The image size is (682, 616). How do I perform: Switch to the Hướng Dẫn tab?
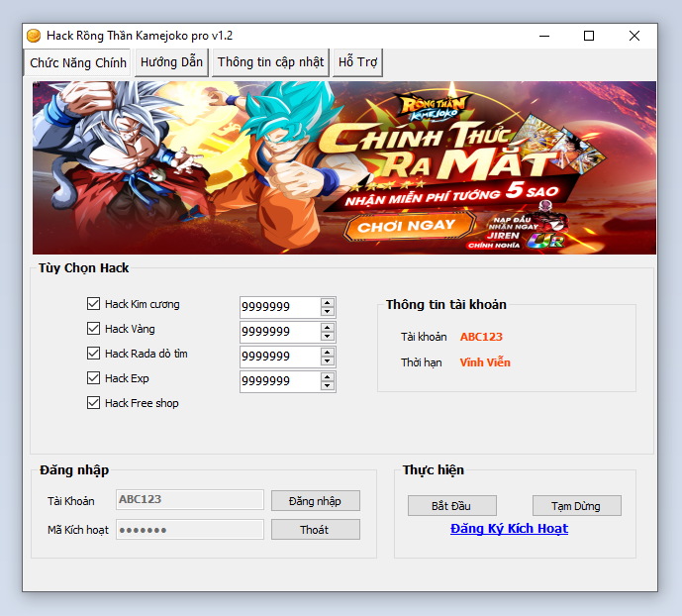(171, 61)
